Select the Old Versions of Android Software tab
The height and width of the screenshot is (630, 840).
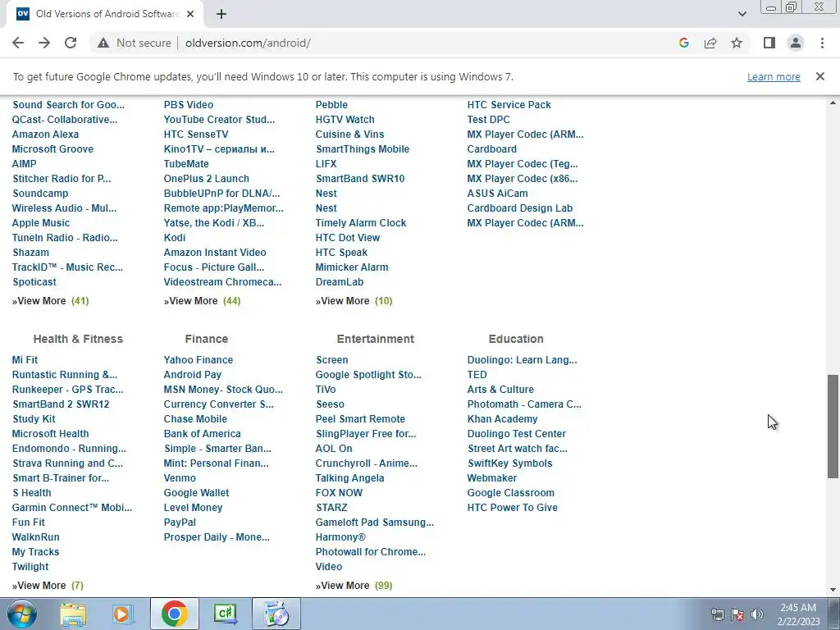coord(104,14)
